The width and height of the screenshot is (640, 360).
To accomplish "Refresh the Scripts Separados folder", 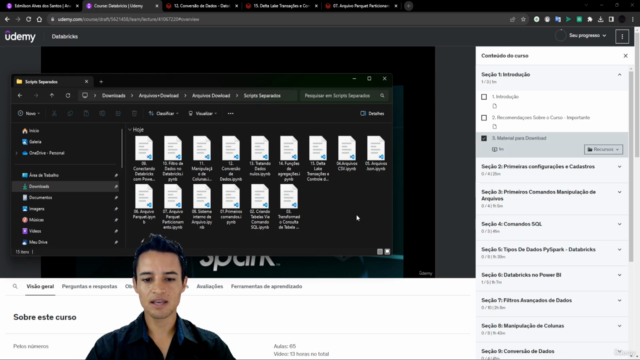I will pyautogui.click(x=68, y=96).
